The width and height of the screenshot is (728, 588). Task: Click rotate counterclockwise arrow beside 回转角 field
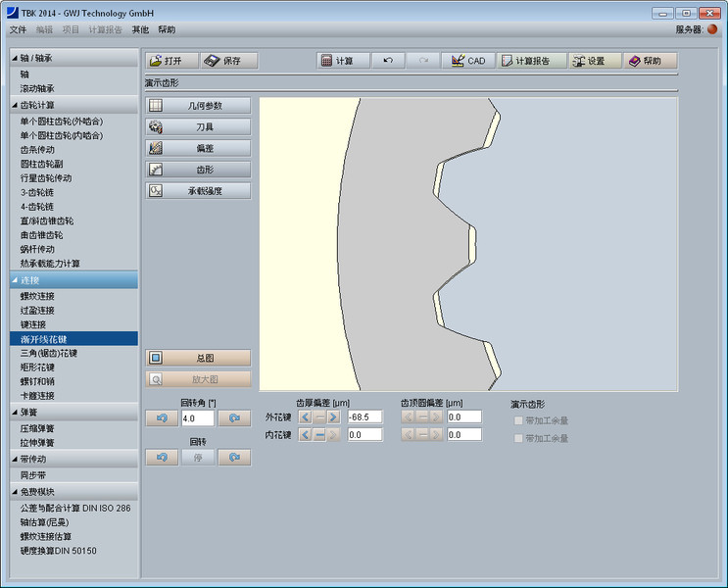(162, 418)
